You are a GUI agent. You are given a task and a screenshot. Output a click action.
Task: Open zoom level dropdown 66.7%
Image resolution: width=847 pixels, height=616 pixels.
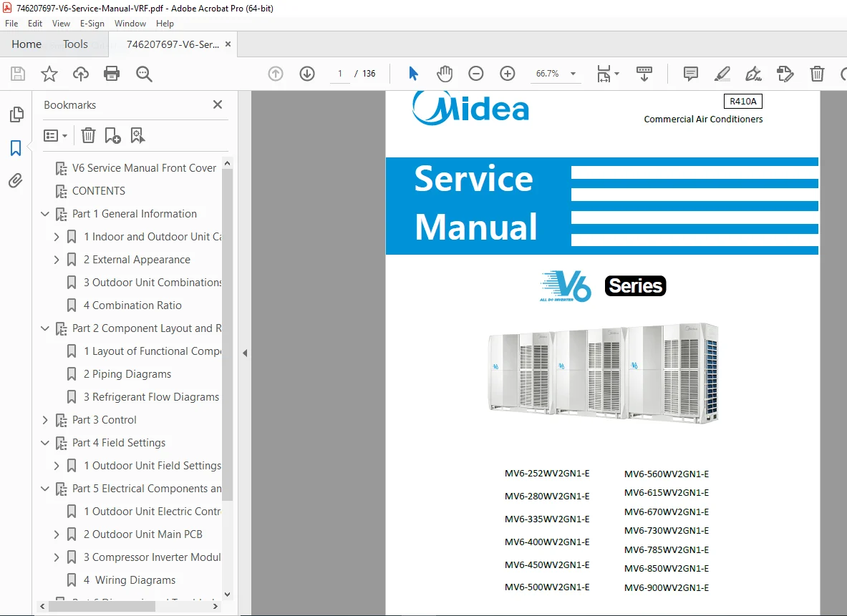tap(573, 74)
